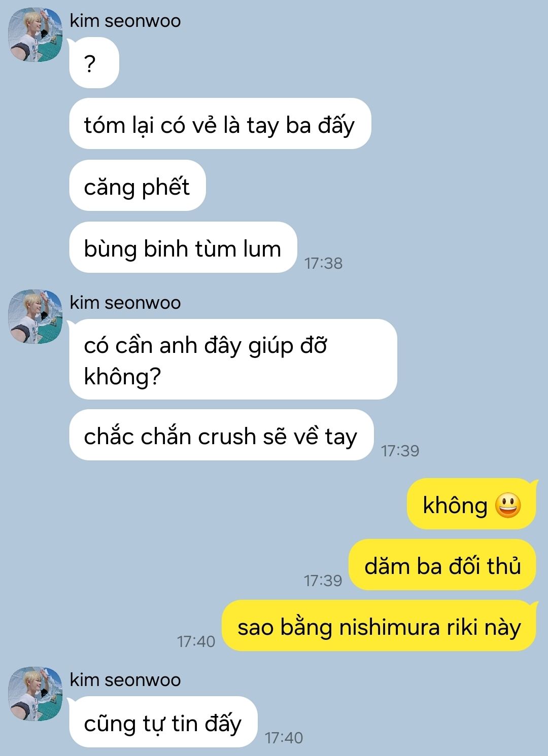The image size is (548, 756).
Task: Select the yellow "không" message bubble
Action: click(x=472, y=504)
